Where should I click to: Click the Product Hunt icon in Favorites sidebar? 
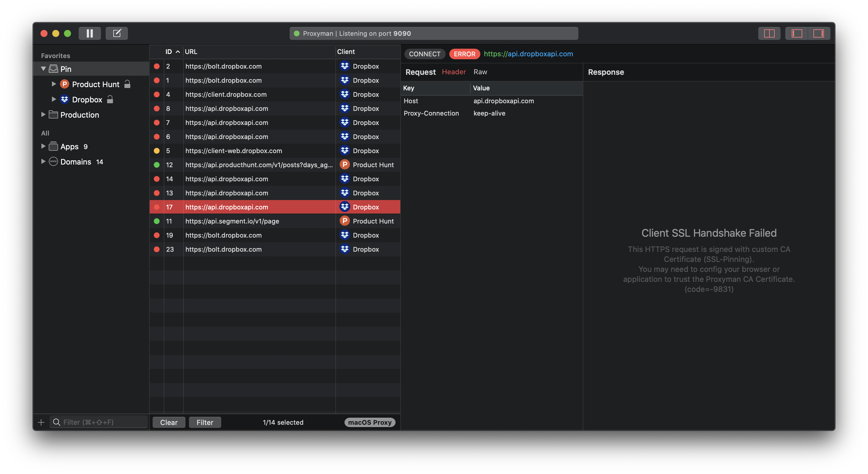coord(64,84)
